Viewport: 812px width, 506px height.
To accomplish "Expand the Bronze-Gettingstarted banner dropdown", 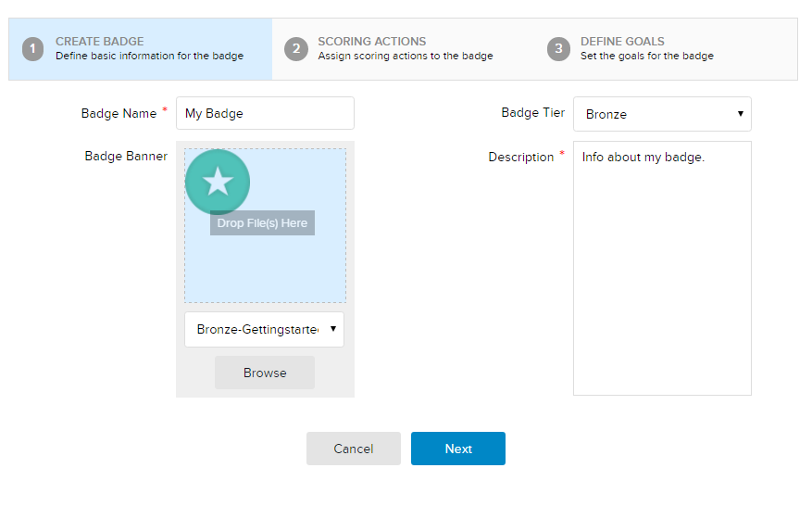I will click(x=333, y=329).
